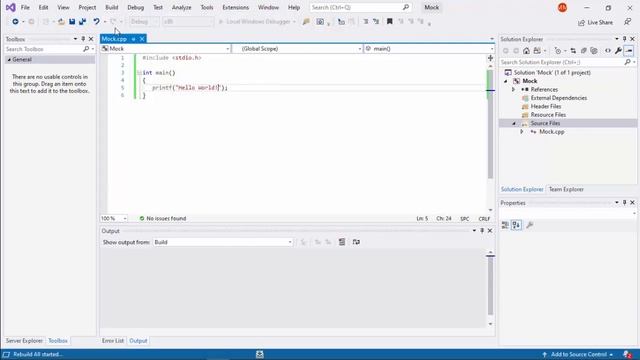Click the Undo arrow in the toolbar
The width and height of the screenshot is (640, 360).
click(x=96, y=22)
